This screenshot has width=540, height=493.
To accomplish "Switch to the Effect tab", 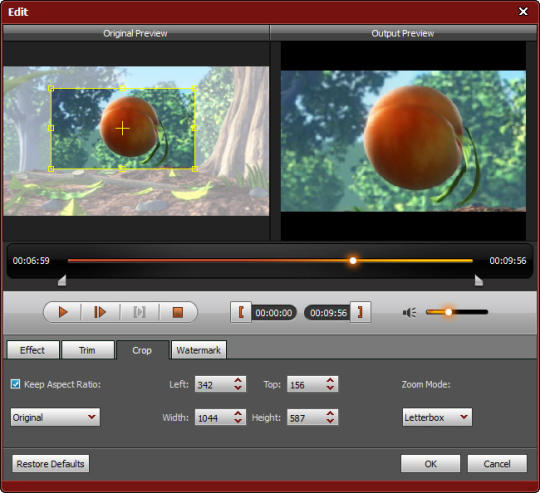I will pyautogui.click(x=33, y=350).
